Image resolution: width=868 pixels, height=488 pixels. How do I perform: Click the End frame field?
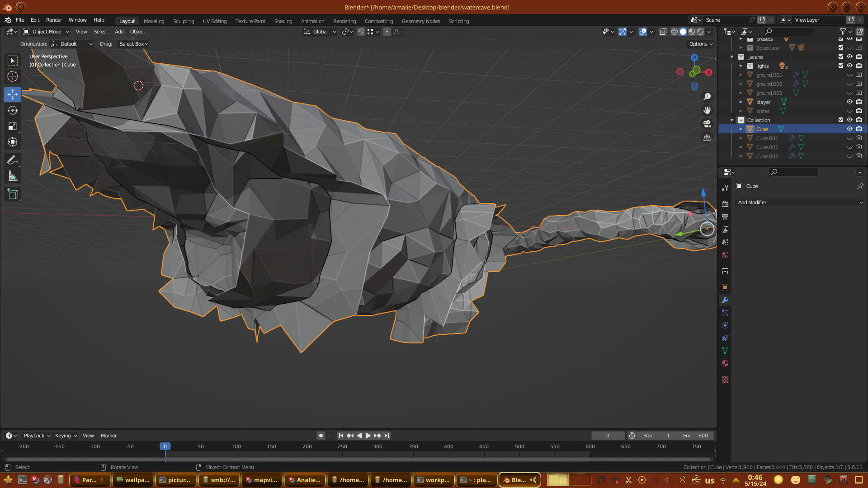[x=695, y=436]
